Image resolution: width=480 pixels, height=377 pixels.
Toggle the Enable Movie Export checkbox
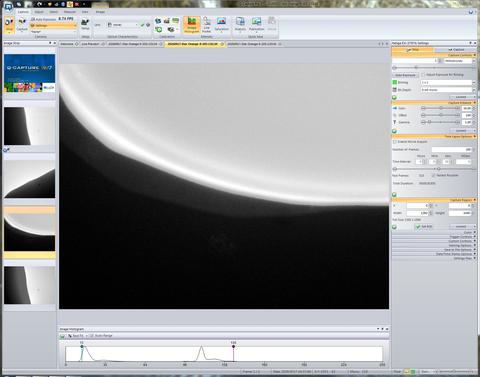click(x=395, y=142)
